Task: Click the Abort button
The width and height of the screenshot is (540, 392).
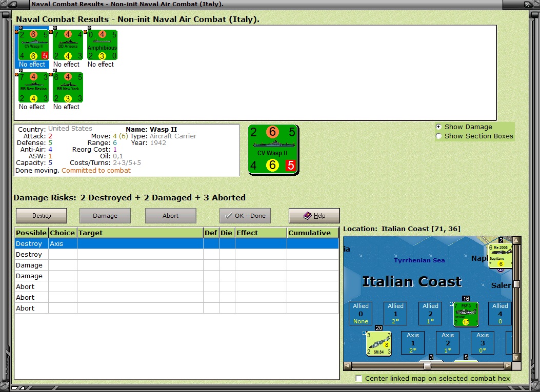Action: [x=170, y=216]
